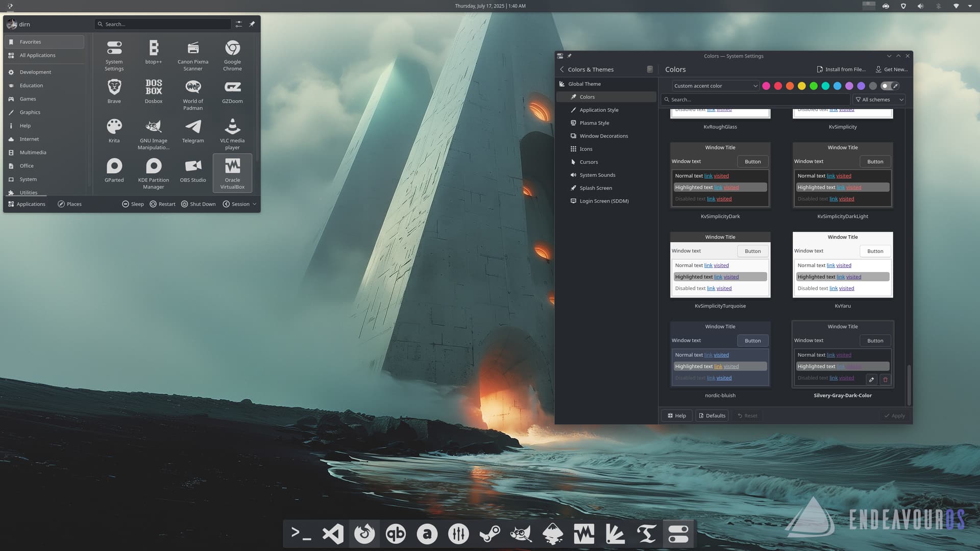Open Firefox from the dock
This screenshot has height=551, width=980.
(x=364, y=534)
